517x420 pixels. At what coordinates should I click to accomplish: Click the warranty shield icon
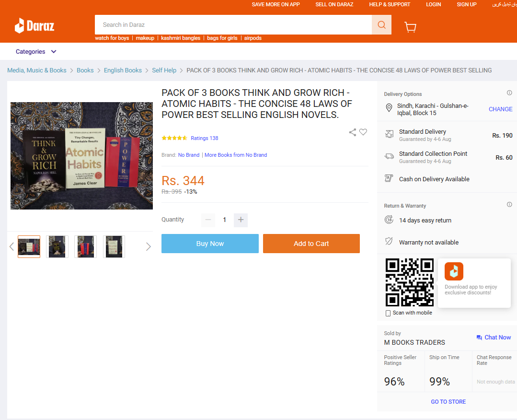[x=389, y=241]
